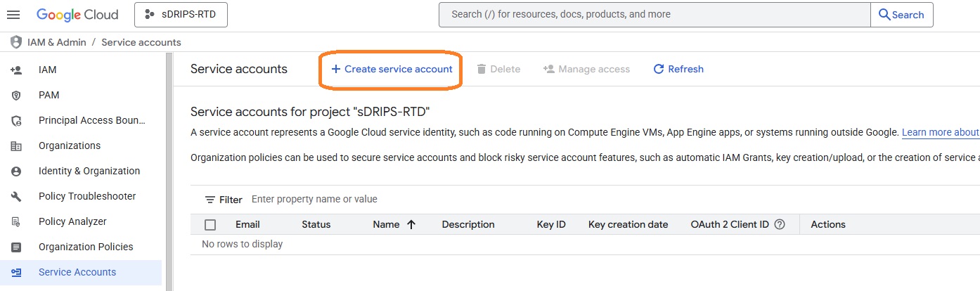980x291 pixels.
Task: Go to IAM & Admin breadcrumb
Action: [57, 42]
